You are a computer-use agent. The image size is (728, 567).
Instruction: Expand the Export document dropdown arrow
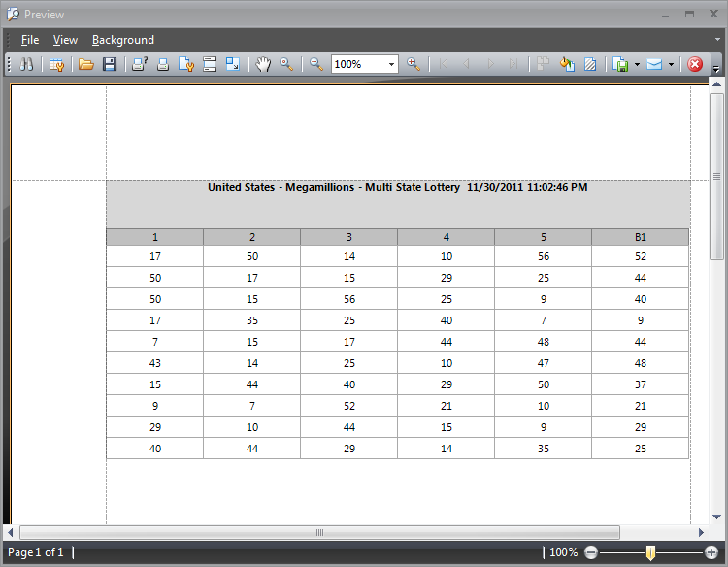point(637,64)
